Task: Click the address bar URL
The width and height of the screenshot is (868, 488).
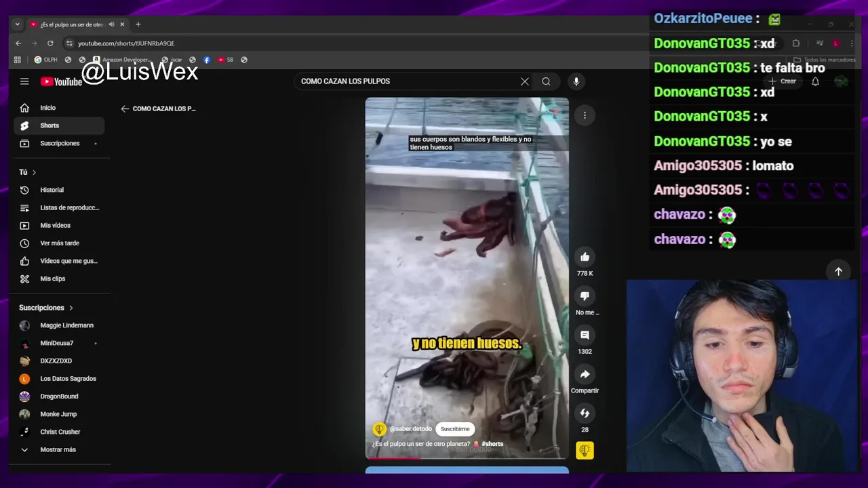Action: [x=126, y=43]
